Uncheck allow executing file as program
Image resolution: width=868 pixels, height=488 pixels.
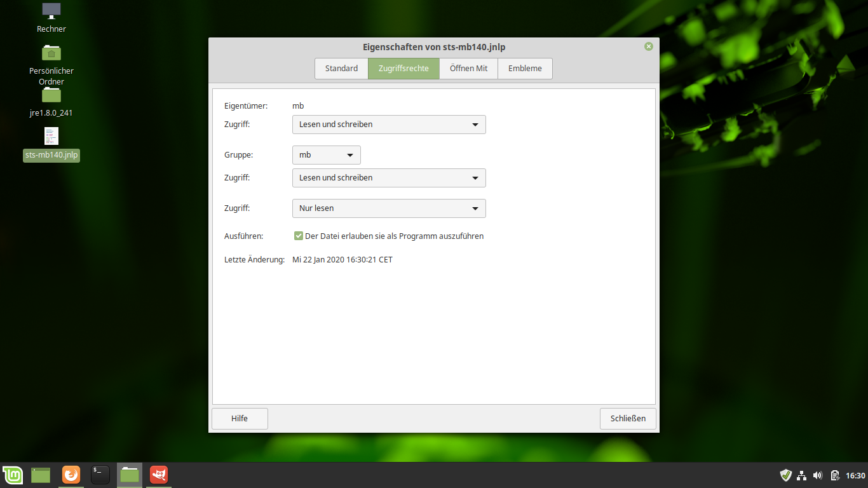pyautogui.click(x=298, y=236)
